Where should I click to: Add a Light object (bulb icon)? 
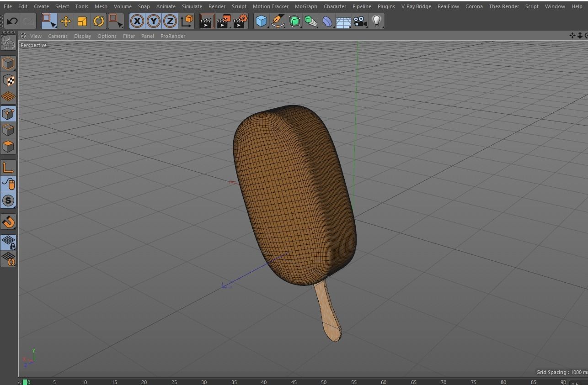pyautogui.click(x=377, y=21)
